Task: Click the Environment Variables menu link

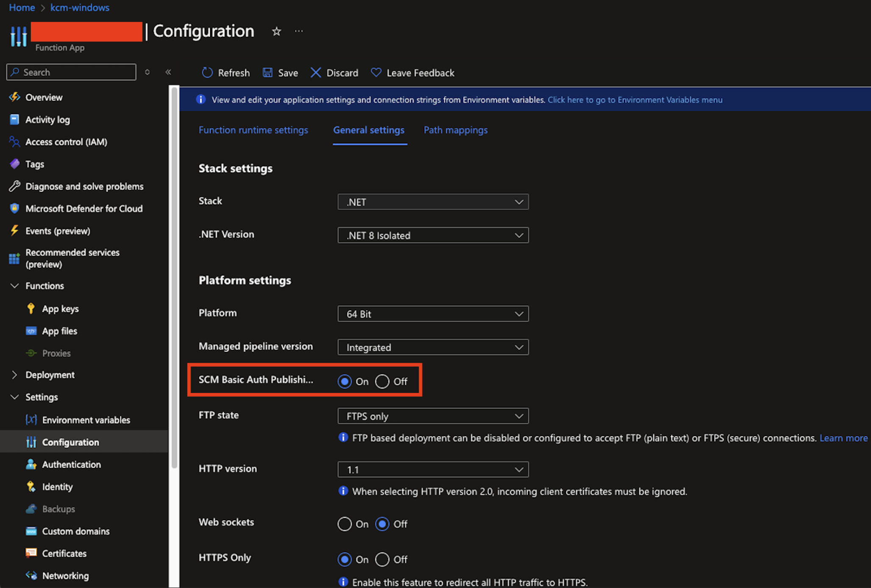Action: (635, 100)
